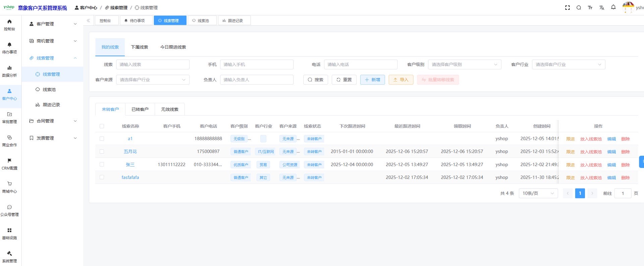Change page size via 10条/页 dropdown
Viewport: 644px width, 266px height.
[x=538, y=193]
